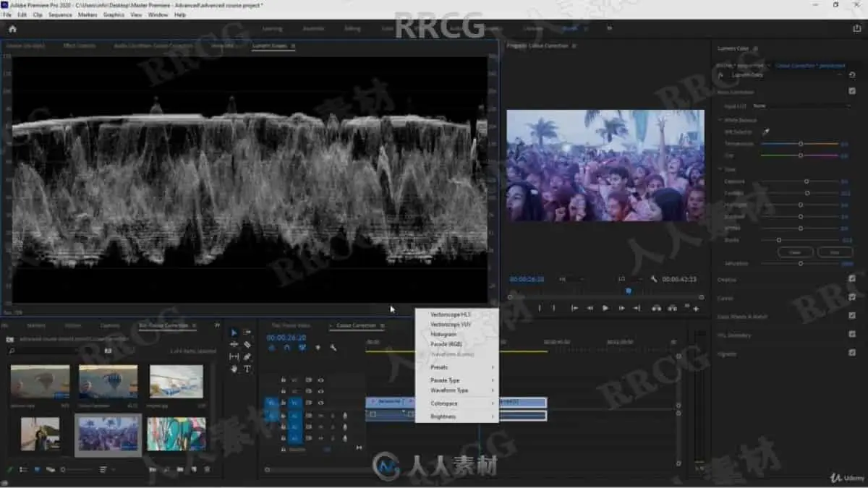Toggle Basic Correction checkbox

[x=852, y=92]
